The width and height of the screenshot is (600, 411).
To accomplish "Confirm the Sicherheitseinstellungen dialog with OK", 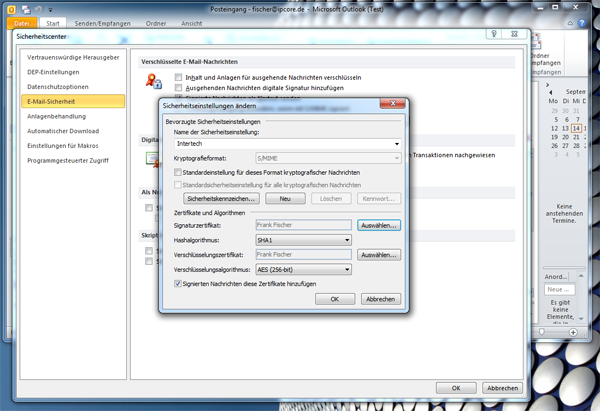I will 335,299.
